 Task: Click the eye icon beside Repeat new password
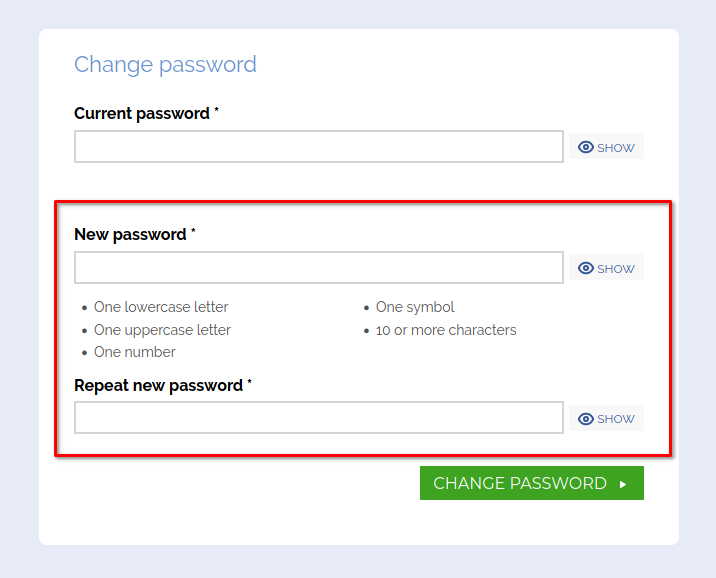(586, 419)
